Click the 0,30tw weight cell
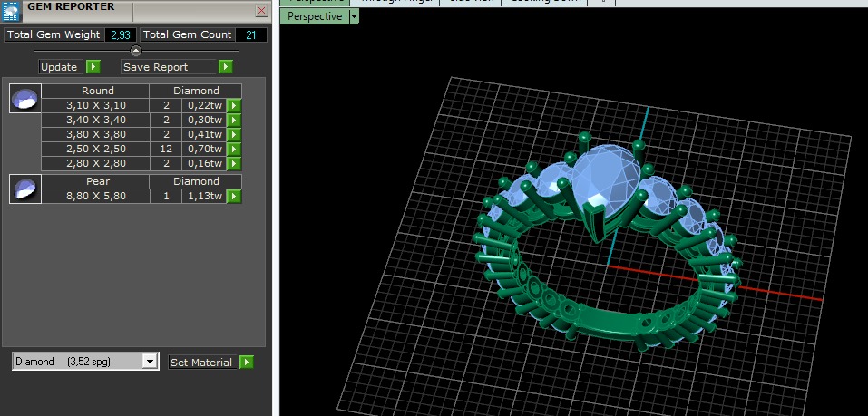This screenshot has height=416, width=868. [204, 120]
